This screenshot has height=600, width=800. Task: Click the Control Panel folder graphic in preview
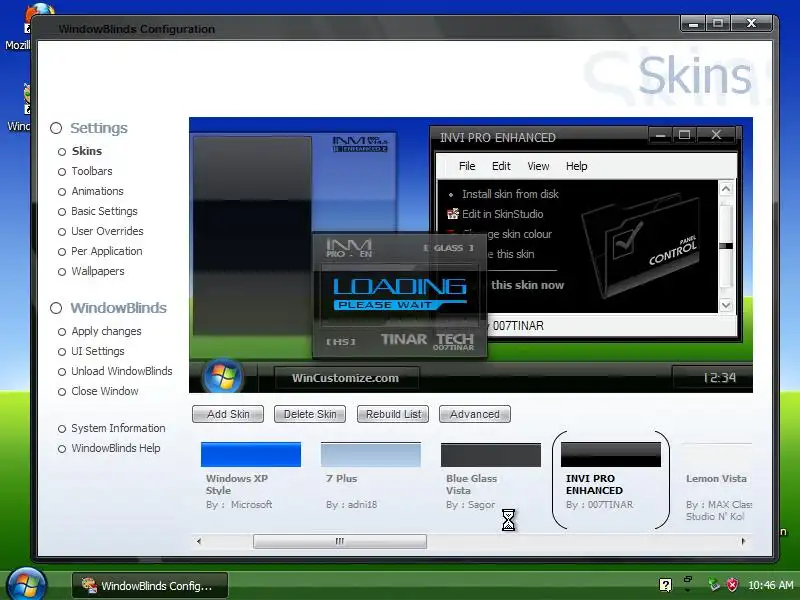point(641,246)
